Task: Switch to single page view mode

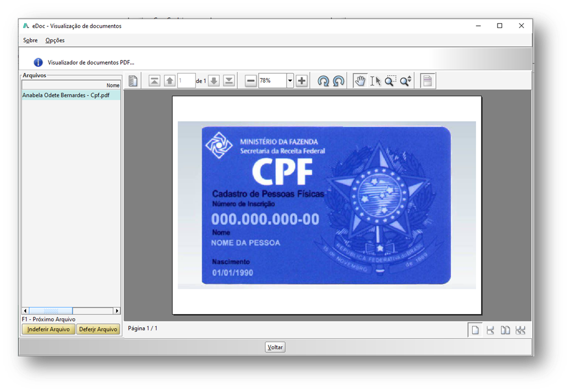Action: (x=475, y=331)
